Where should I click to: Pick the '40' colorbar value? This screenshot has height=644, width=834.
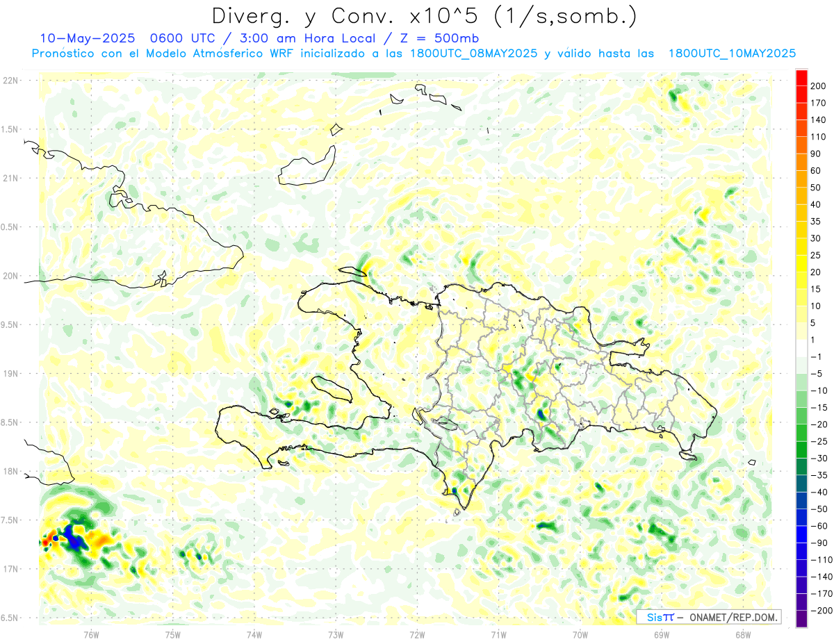click(816, 204)
